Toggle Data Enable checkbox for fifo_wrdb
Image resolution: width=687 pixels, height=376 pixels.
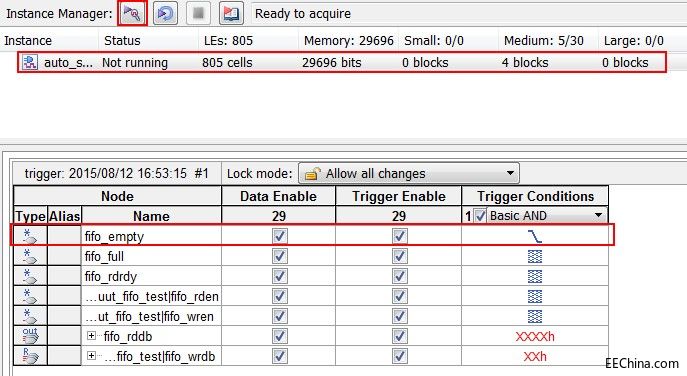(280, 356)
